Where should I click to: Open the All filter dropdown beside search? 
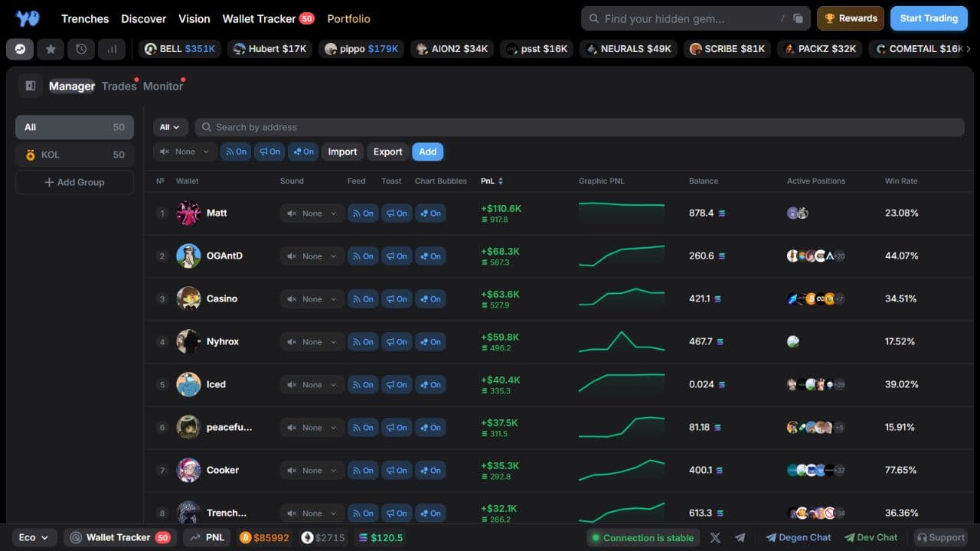pos(171,127)
